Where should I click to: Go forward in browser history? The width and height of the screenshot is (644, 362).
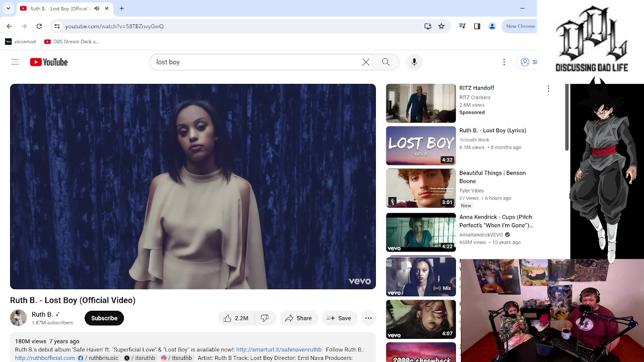point(24,26)
